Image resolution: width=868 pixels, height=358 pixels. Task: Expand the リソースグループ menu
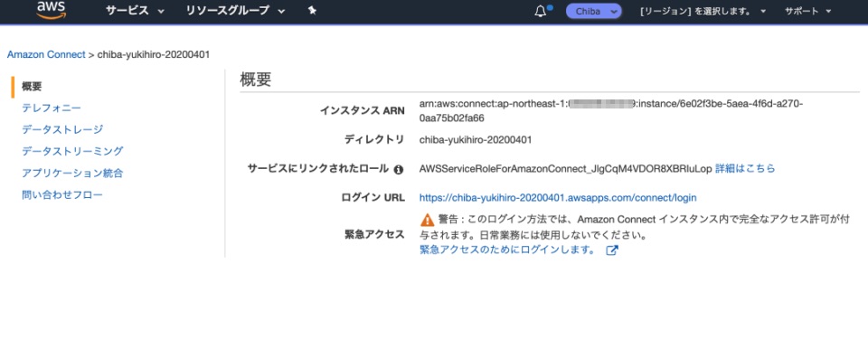pos(236,11)
